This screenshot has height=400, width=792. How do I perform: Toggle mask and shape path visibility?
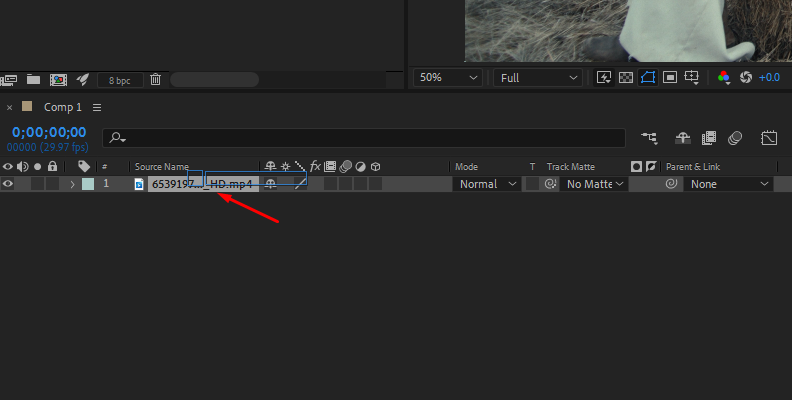648,77
